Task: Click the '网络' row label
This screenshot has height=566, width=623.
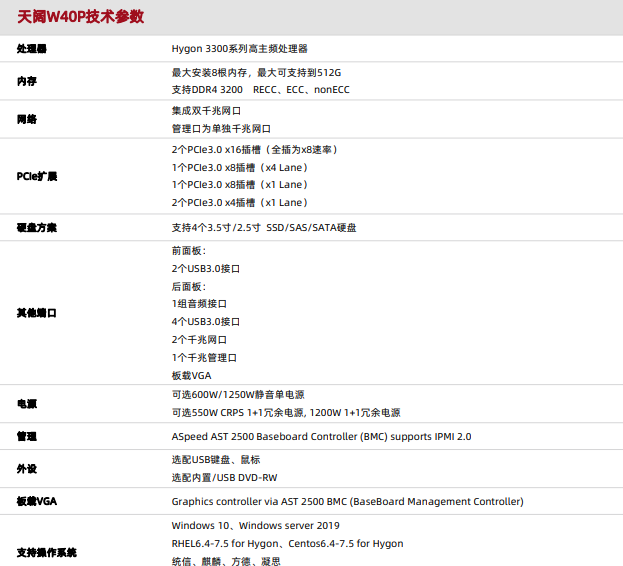Action: click(27, 119)
